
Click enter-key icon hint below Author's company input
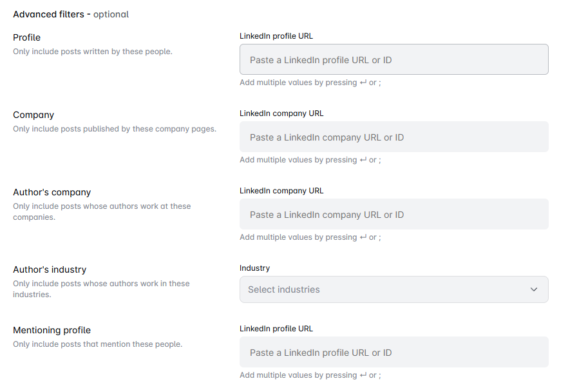[363, 237]
